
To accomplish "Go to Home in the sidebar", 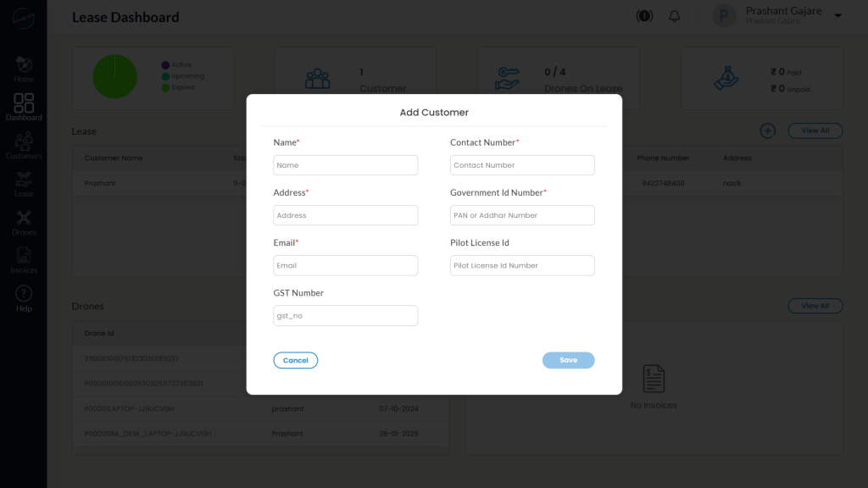I will 24,69.
